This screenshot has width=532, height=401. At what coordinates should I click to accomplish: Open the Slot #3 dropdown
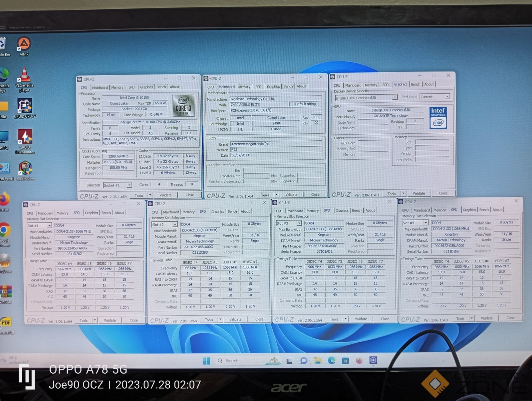pos(289,223)
